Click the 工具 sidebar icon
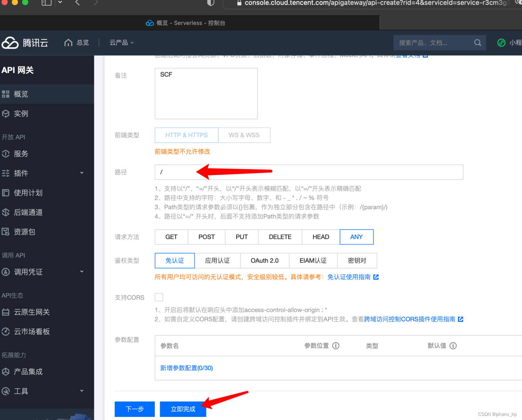 (x=6, y=391)
